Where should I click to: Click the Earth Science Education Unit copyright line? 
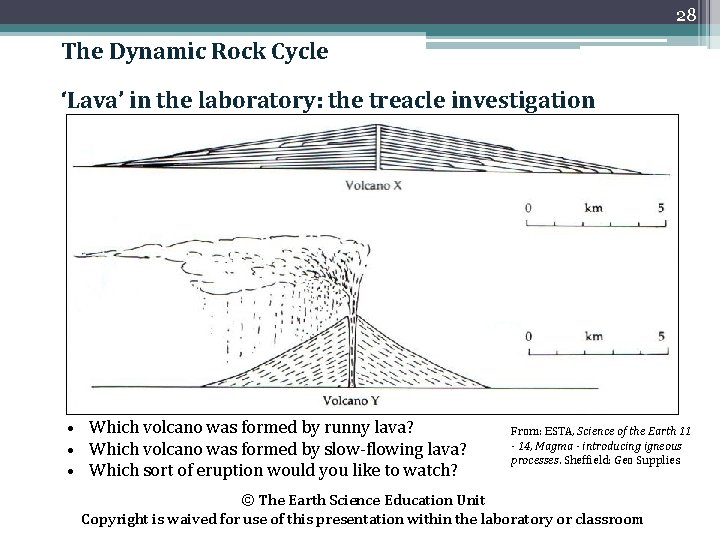[363, 500]
